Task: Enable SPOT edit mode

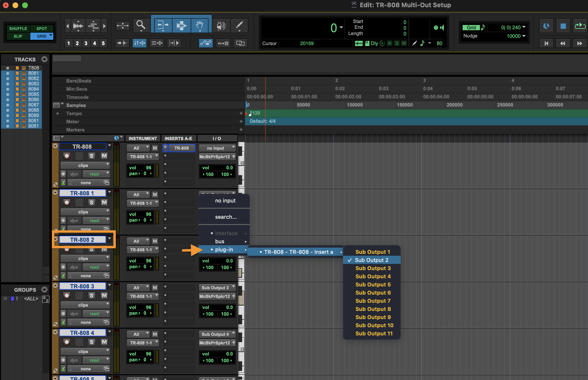Action: tap(42, 28)
